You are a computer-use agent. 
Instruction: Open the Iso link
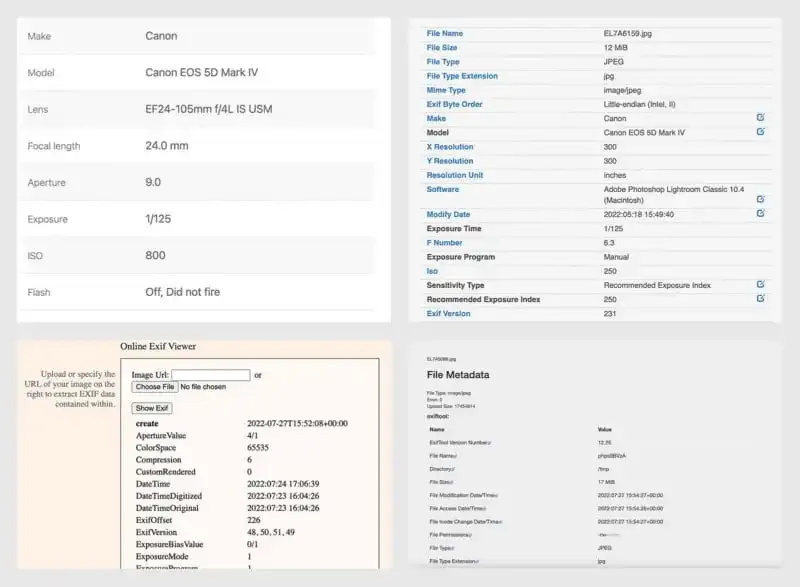433,270
